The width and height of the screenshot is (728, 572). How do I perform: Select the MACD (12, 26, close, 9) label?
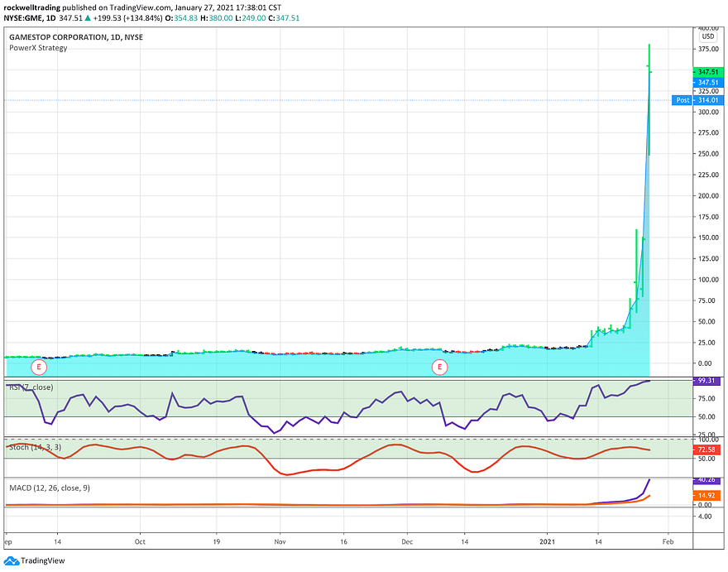click(50, 488)
